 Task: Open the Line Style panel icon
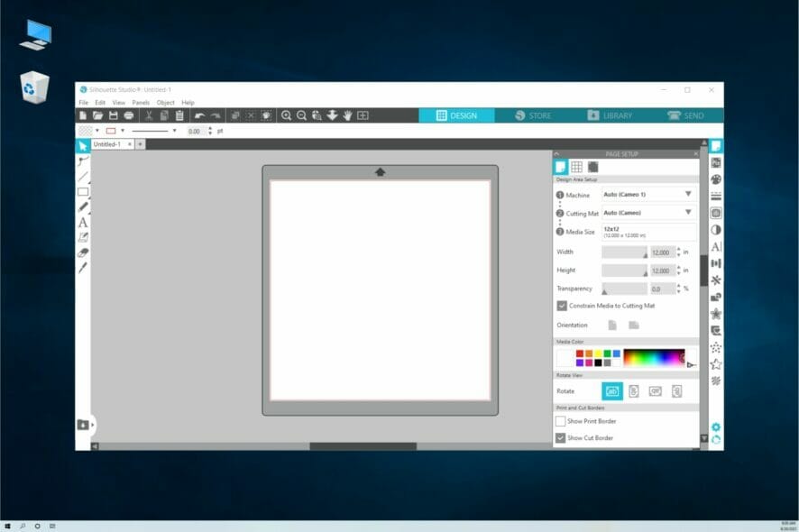click(716, 197)
